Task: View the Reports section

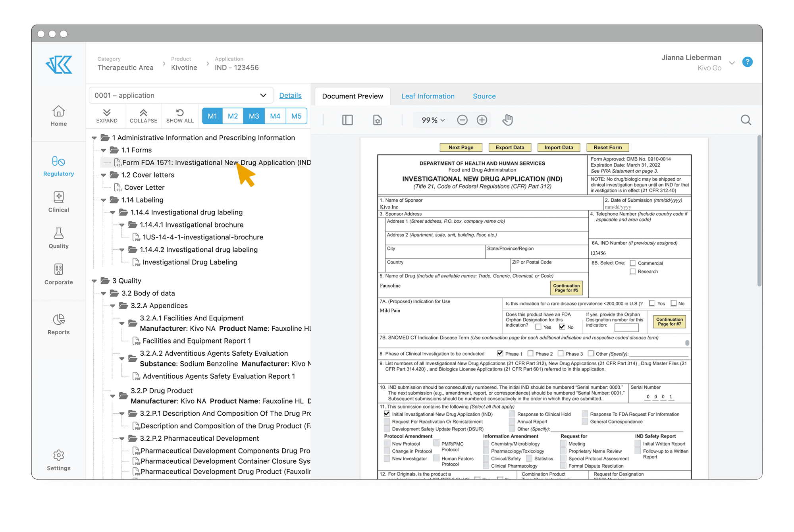Action: pyautogui.click(x=58, y=324)
